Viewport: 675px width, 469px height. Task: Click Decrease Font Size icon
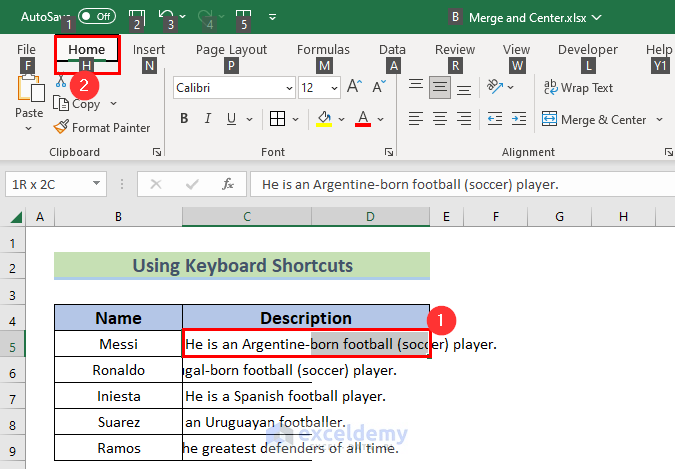379,87
